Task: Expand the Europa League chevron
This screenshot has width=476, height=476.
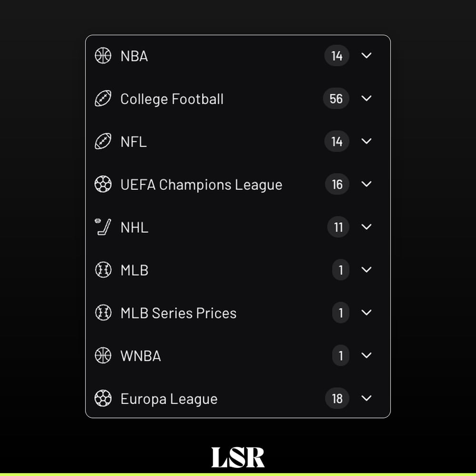Action: coord(367,398)
